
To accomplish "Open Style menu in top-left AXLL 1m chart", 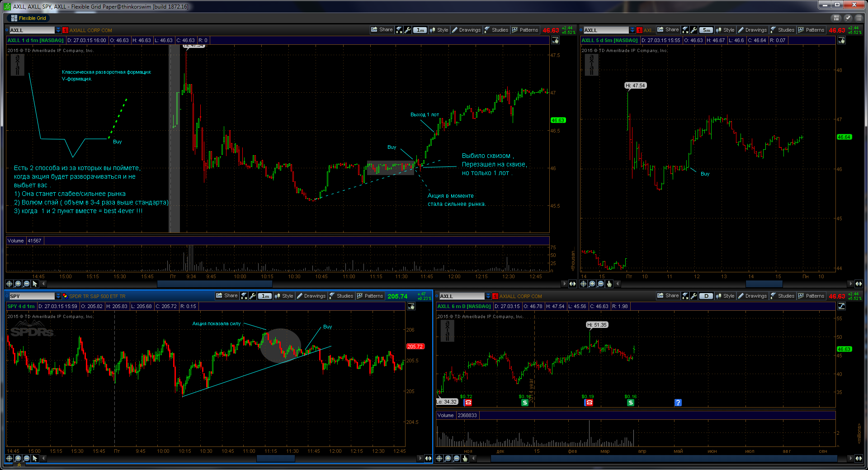I will coord(439,30).
